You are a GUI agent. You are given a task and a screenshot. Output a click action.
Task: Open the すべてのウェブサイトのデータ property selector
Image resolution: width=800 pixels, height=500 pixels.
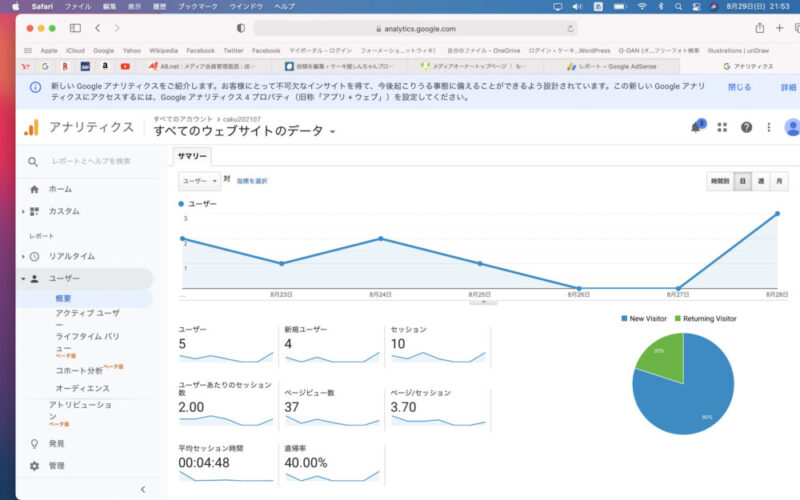(244, 131)
